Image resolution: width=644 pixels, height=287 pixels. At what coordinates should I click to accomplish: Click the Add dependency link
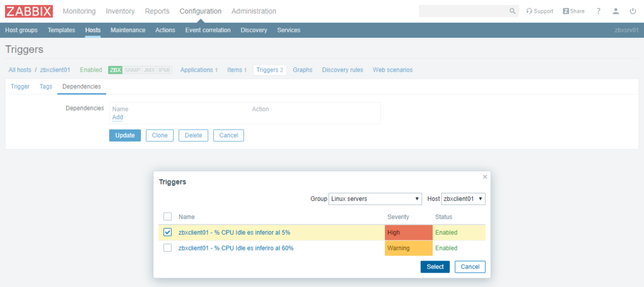(x=118, y=117)
